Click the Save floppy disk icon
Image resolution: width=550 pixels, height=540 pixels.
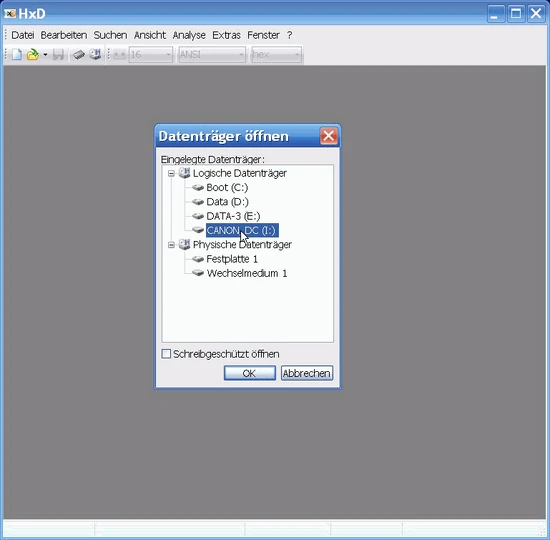pos(58,55)
